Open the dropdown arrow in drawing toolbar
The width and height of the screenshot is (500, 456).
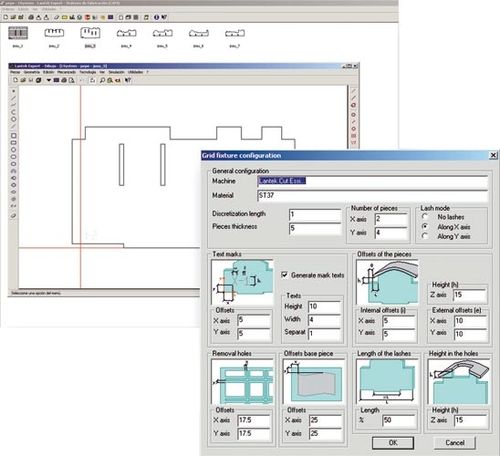click(49, 80)
